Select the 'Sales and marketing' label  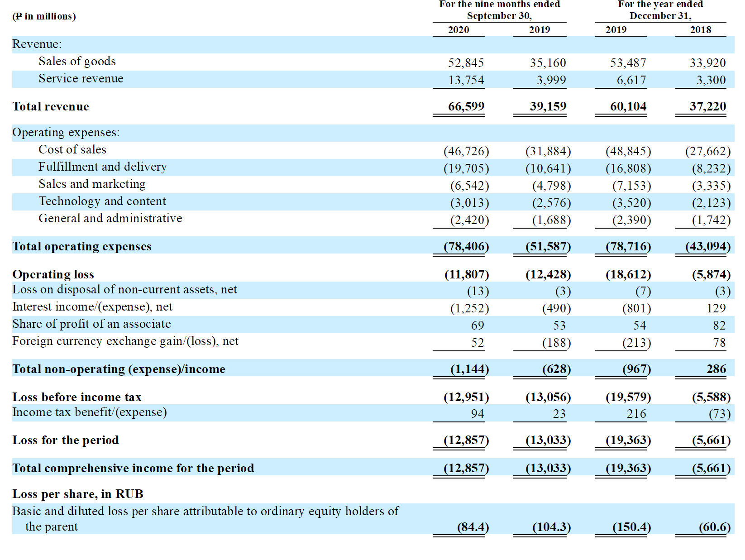tap(92, 184)
